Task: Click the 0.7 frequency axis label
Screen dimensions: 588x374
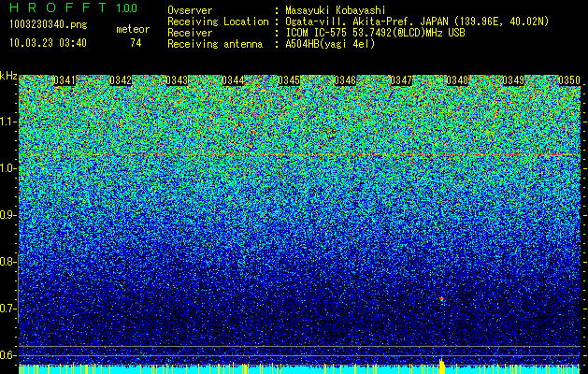Action: click(7, 309)
